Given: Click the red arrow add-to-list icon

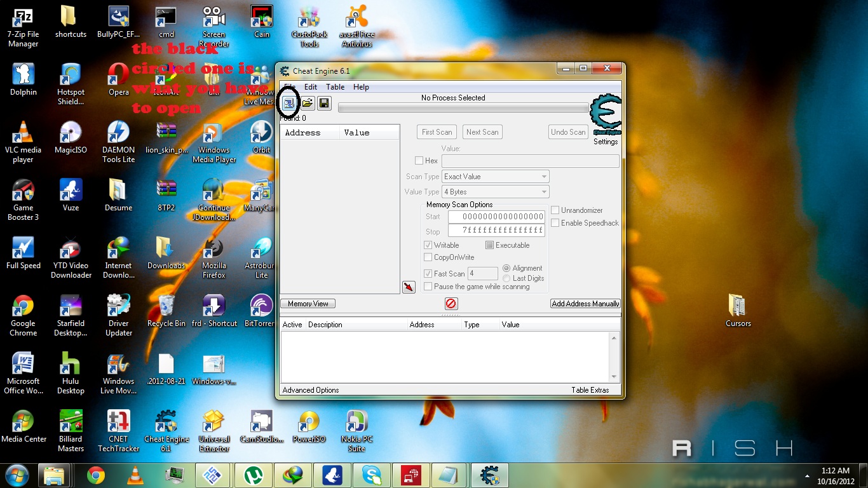Looking at the screenshot, I should pos(409,287).
